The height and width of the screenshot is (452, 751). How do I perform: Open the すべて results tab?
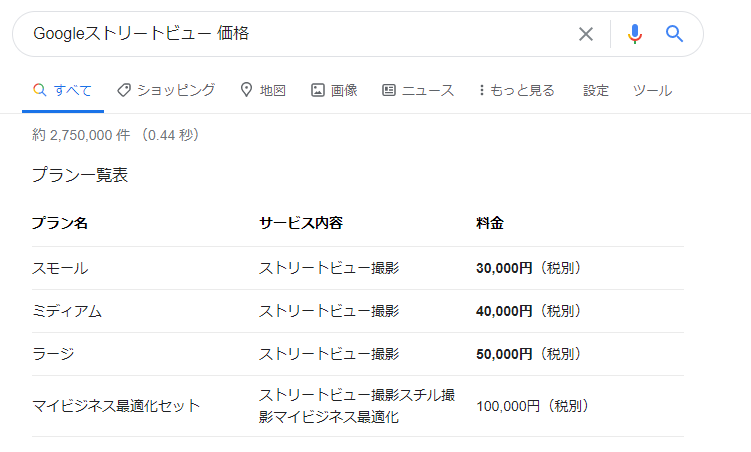(x=63, y=90)
